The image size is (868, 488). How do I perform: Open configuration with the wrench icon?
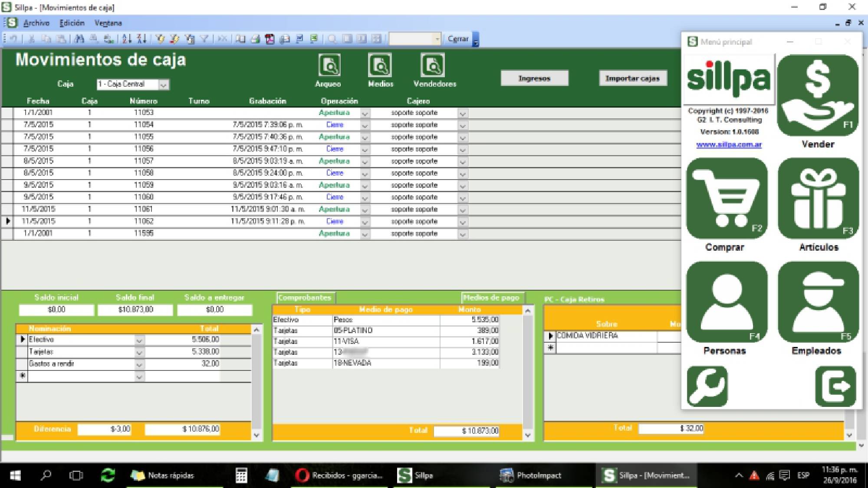(x=707, y=386)
